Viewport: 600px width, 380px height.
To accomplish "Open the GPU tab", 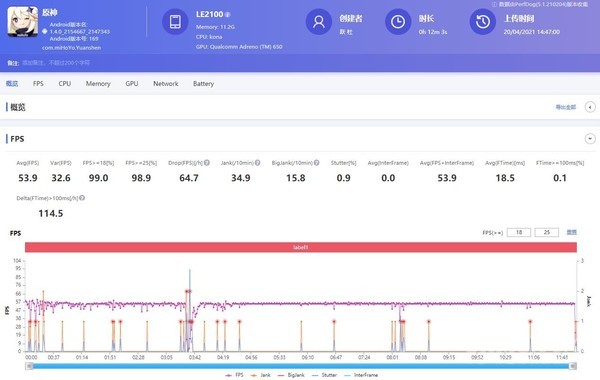I will 132,83.
